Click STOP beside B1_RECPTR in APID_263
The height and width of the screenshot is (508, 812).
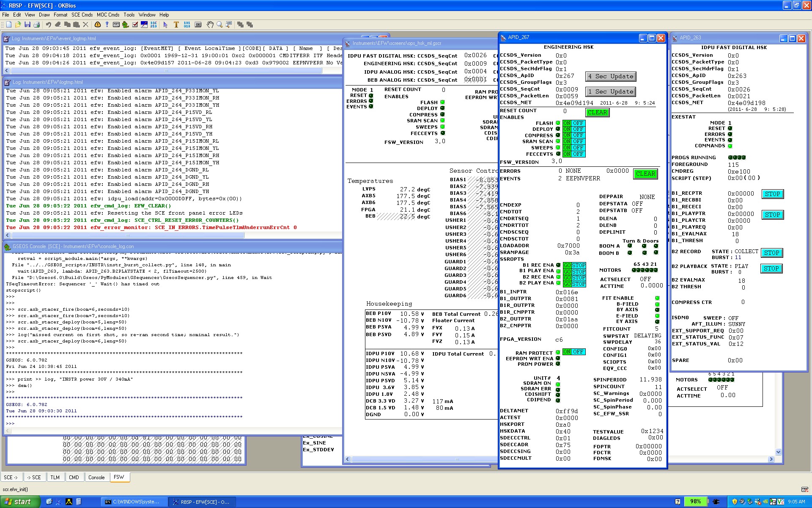pyautogui.click(x=772, y=194)
